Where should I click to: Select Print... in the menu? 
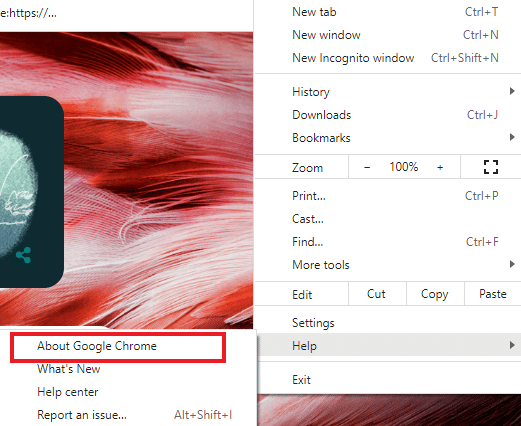coord(388,196)
